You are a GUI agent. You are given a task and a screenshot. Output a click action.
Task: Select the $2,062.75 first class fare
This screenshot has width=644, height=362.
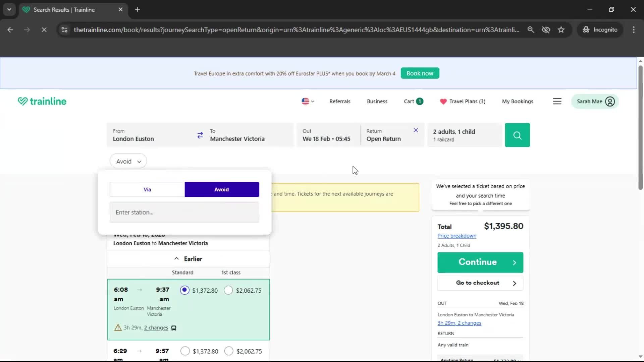(x=228, y=290)
